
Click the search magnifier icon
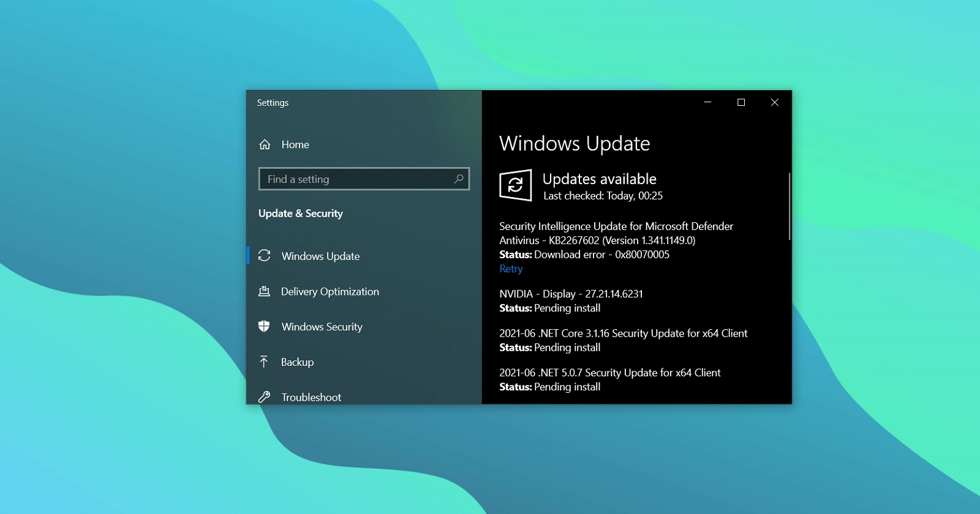coord(459,179)
